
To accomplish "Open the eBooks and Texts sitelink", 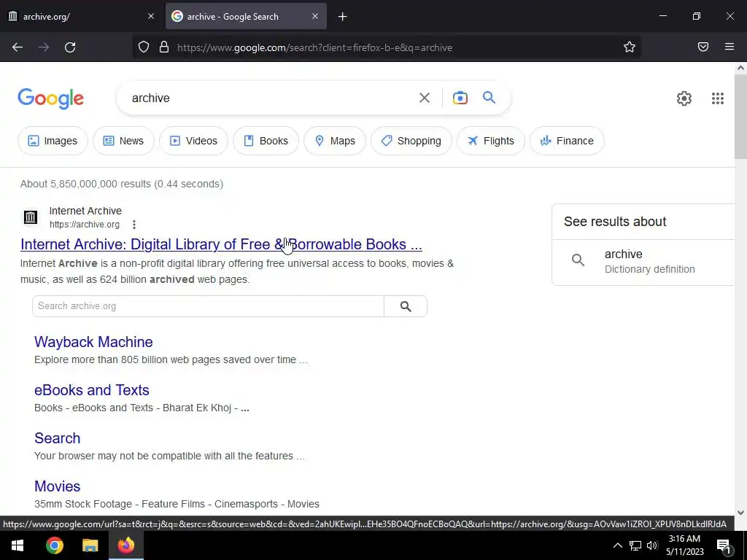I will click(91, 390).
